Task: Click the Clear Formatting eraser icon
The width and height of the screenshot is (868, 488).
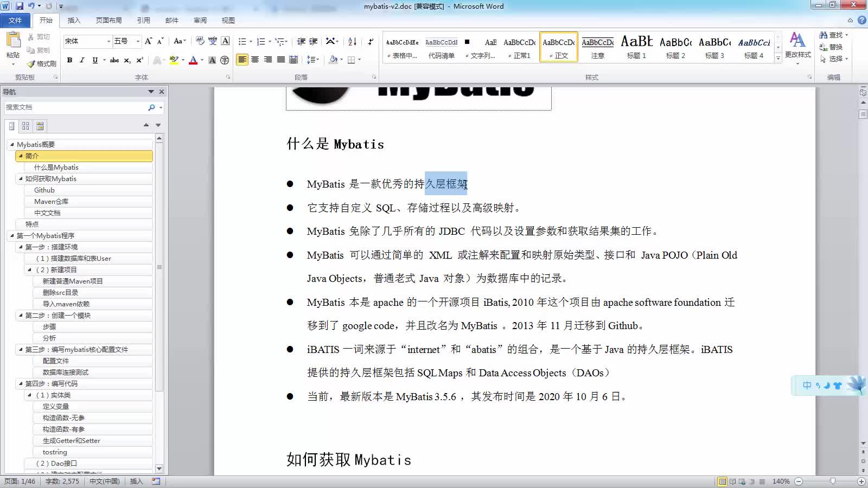Action: [x=200, y=41]
